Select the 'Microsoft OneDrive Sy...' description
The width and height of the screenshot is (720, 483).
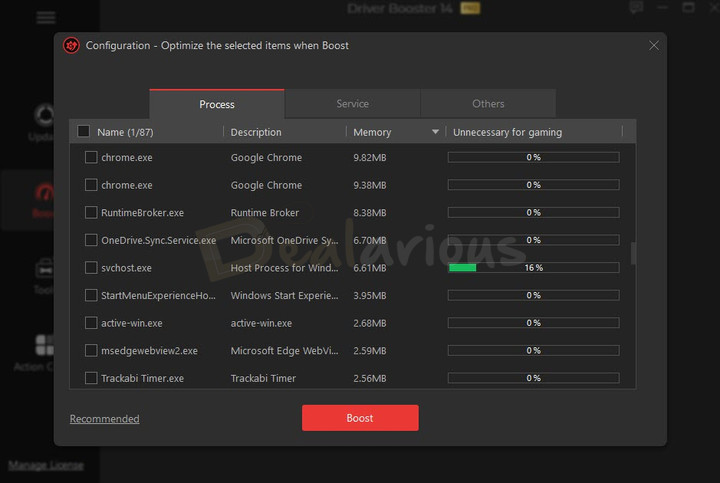(x=284, y=240)
